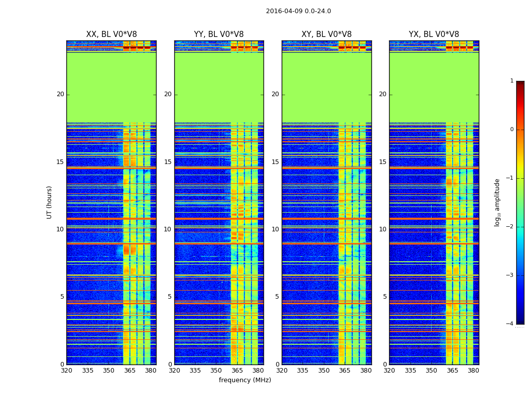Click the colorbar tick label 0

(511, 130)
